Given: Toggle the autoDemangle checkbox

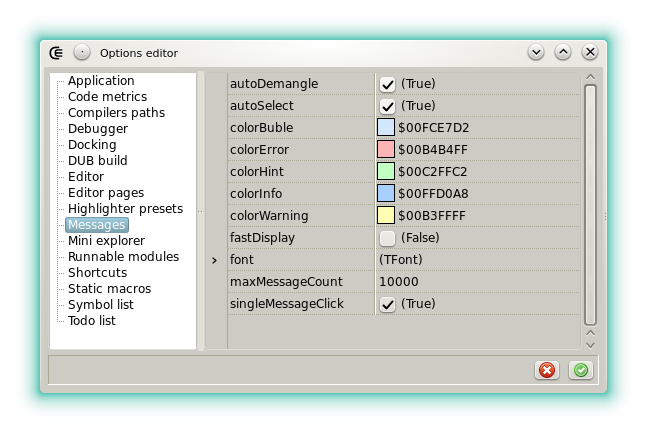Looking at the screenshot, I should (x=387, y=84).
